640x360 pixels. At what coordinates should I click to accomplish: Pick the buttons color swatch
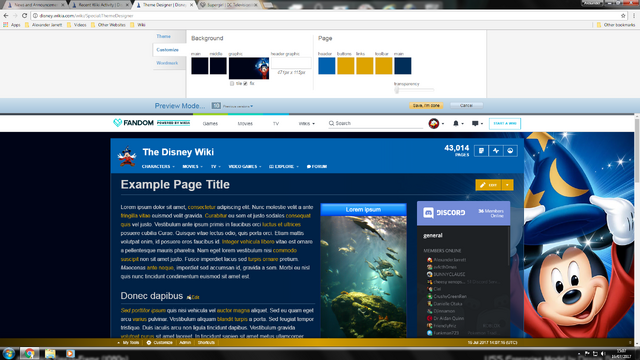point(346,66)
